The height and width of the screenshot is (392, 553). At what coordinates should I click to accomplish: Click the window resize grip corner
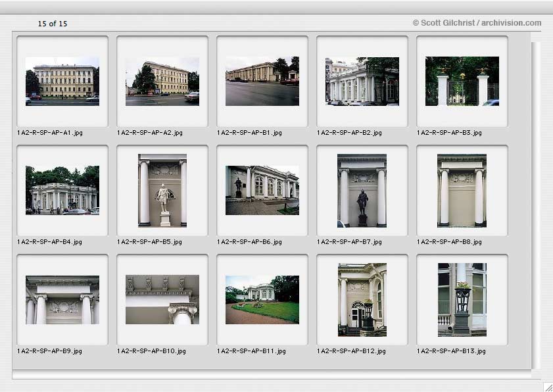[x=548, y=387]
